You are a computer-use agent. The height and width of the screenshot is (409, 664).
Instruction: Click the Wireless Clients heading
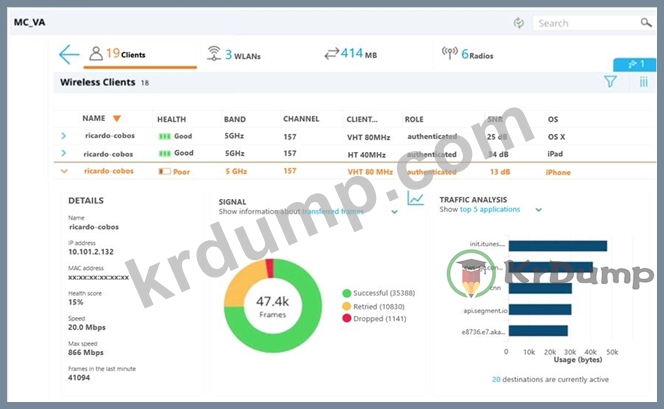click(97, 82)
